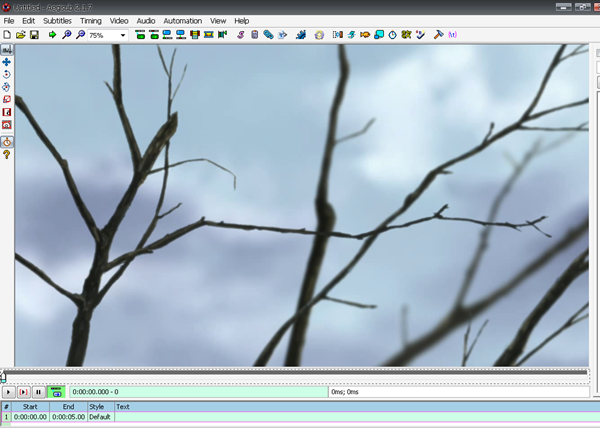Open the Audio menu
The width and height of the screenshot is (600, 428).
146,21
